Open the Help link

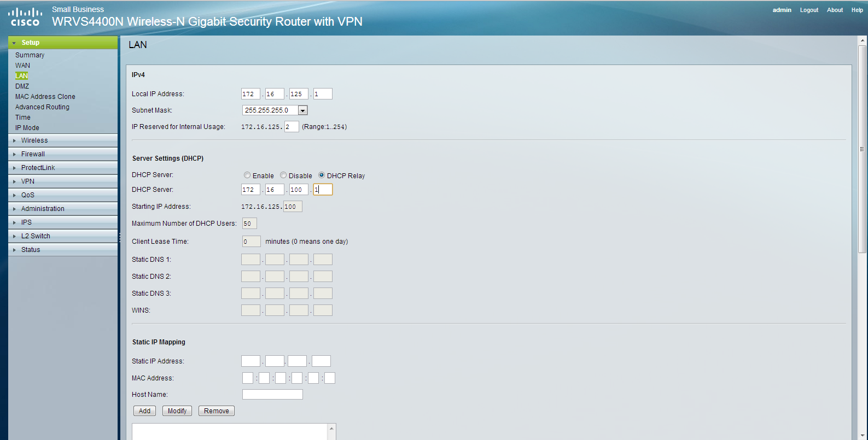pyautogui.click(x=857, y=10)
